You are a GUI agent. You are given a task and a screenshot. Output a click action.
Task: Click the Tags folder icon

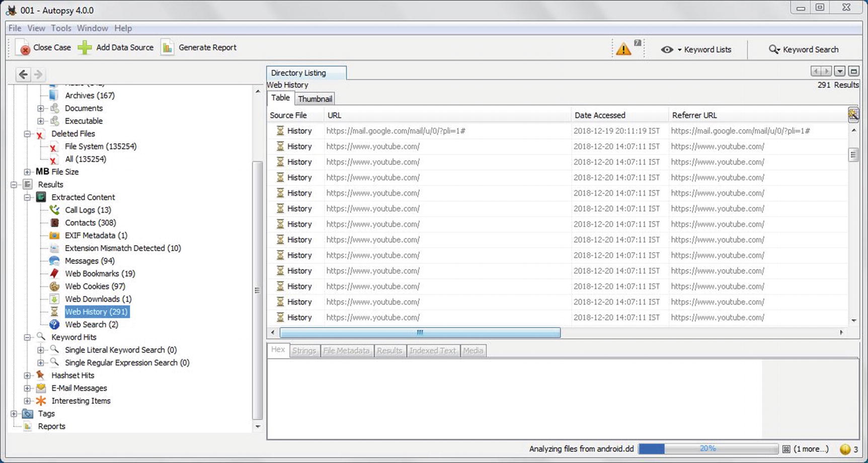pos(28,413)
